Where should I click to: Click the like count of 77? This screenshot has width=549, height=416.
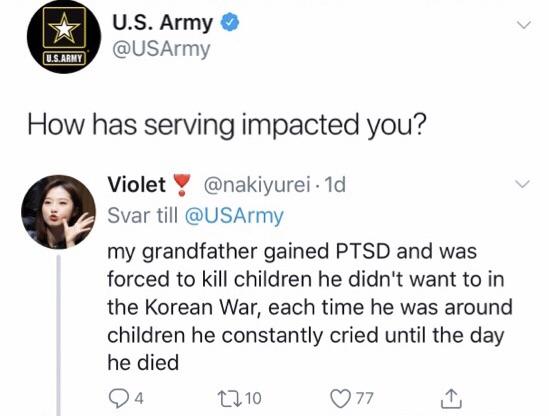point(365,398)
